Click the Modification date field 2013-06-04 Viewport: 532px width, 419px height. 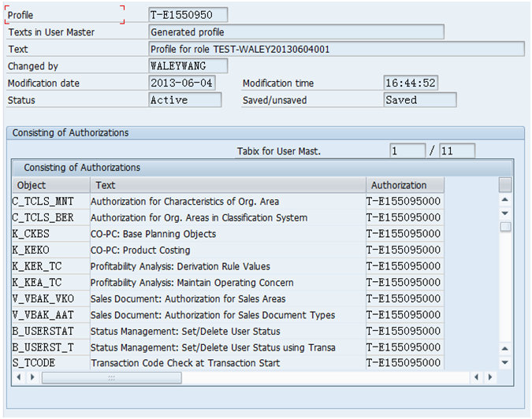point(182,83)
